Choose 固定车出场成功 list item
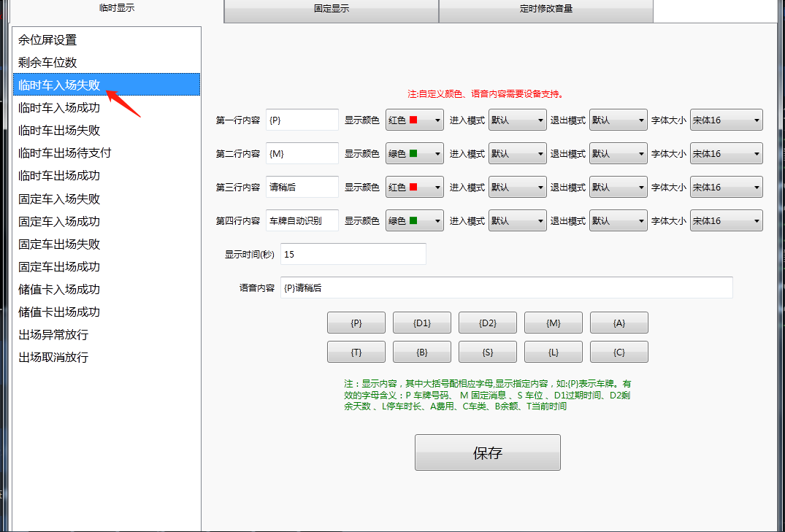Image resolution: width=785 pixels, height=532 pixels. pyautogui.click(x=107, y=267)
